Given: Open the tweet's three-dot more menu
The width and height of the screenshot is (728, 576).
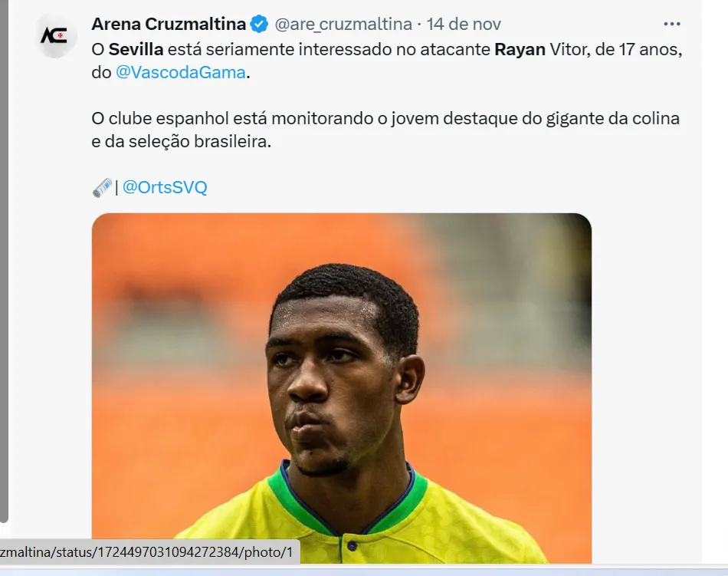Looking at the screenshot, I should point(672,24).
